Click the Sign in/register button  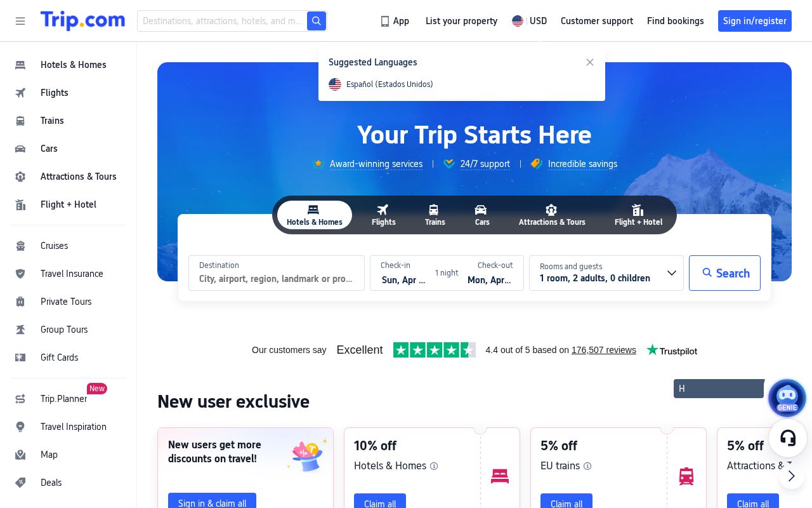pyautogui.click(x=754, y=21)
